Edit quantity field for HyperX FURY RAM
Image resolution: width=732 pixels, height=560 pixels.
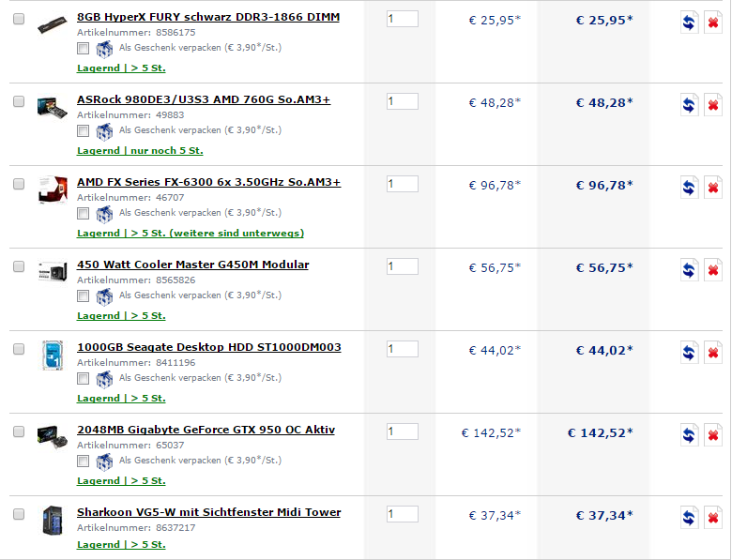[403, 19]
